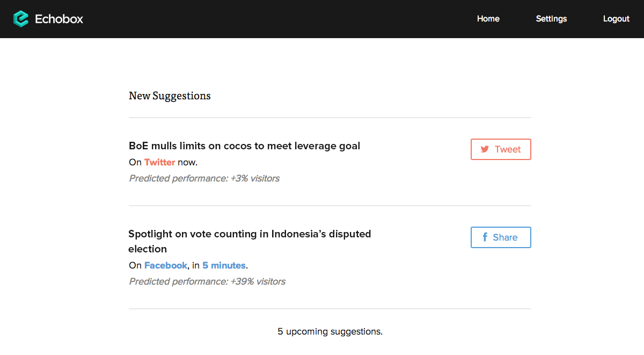Open Settings from the top navigation
This screenshot has height=355, width=644.
click(x=551, y=19)
